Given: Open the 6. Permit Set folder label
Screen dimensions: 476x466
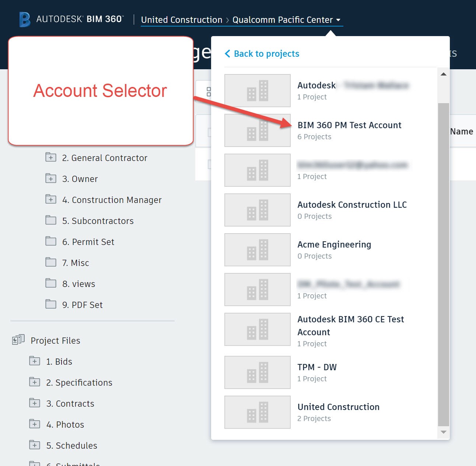Looking at the screenshot, I should click(88, 242).
